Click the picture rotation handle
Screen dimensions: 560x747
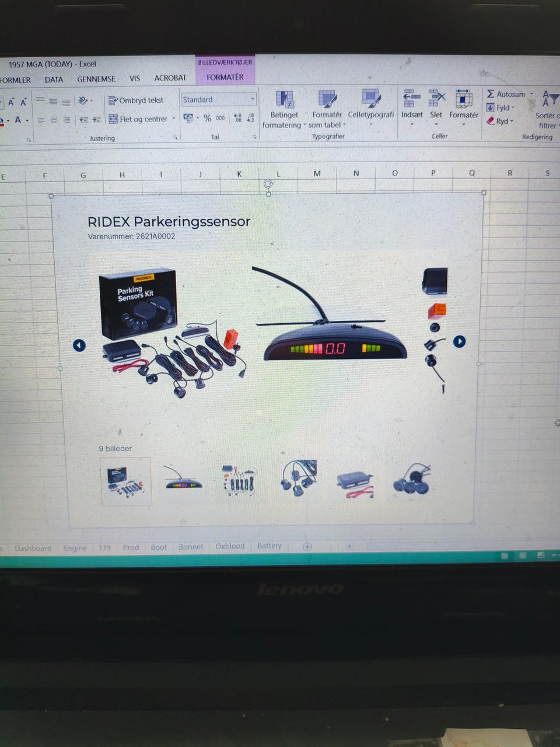tap(268, 184)
